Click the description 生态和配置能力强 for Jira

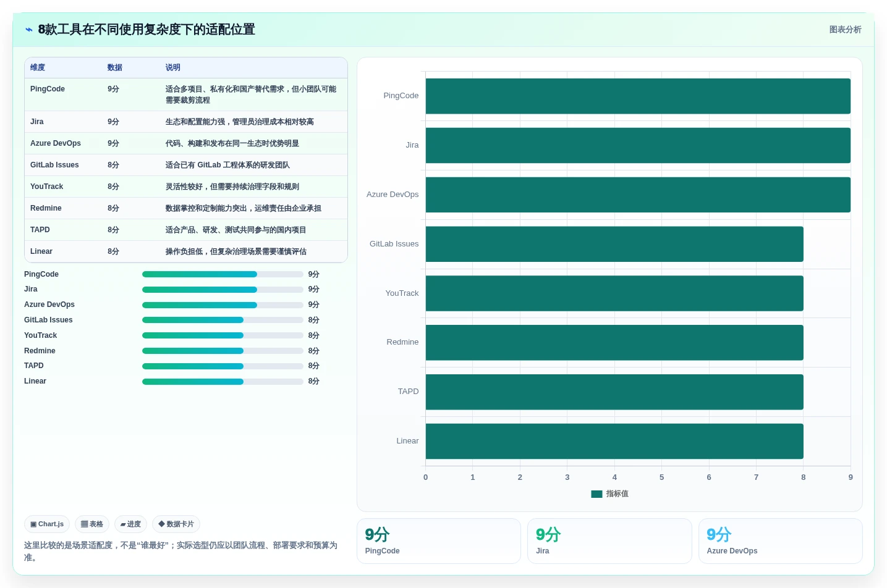[x=240, y=122]
